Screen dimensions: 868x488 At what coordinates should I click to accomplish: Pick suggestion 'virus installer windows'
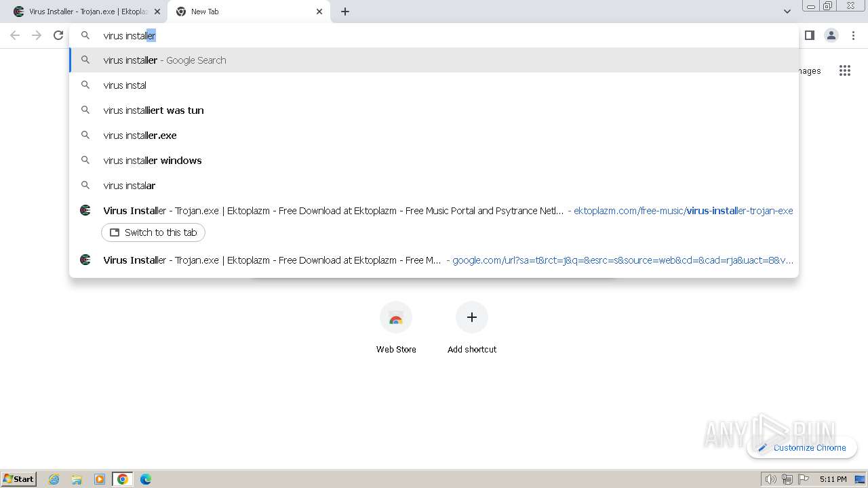pyautogui.click(x=434, y=161)
